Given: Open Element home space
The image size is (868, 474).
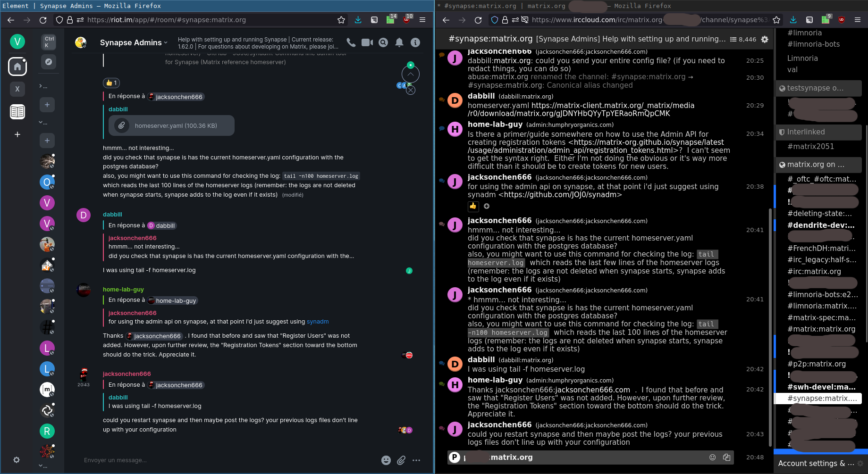Looking at the screenshot, I should [x=17, y=67].
